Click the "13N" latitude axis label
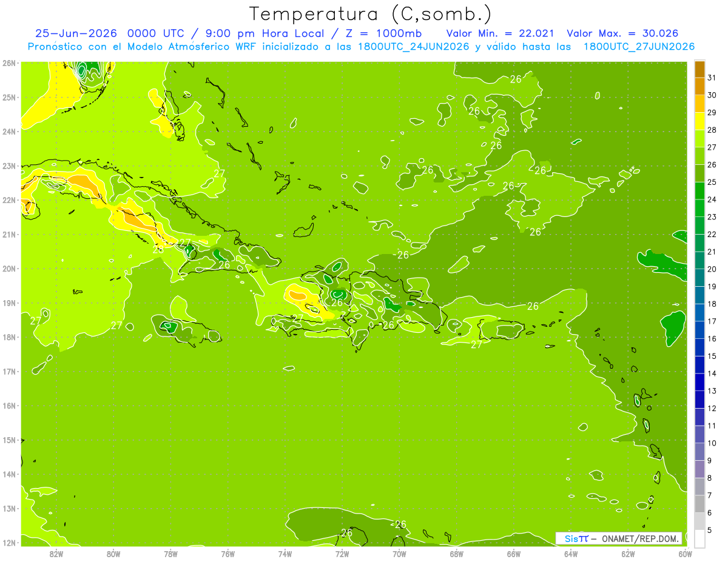This screenshot has width=728, height=562. click(x=9, y=508)
